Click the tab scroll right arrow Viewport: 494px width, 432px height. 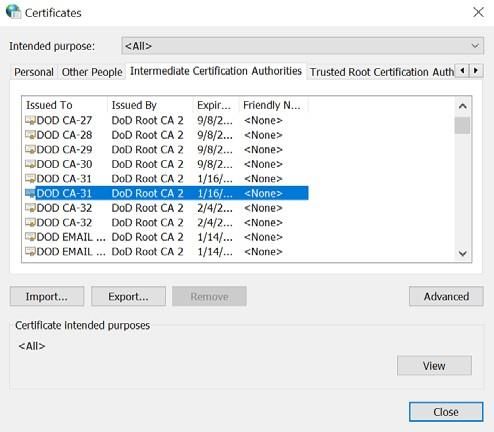click(x=476, y=71)
